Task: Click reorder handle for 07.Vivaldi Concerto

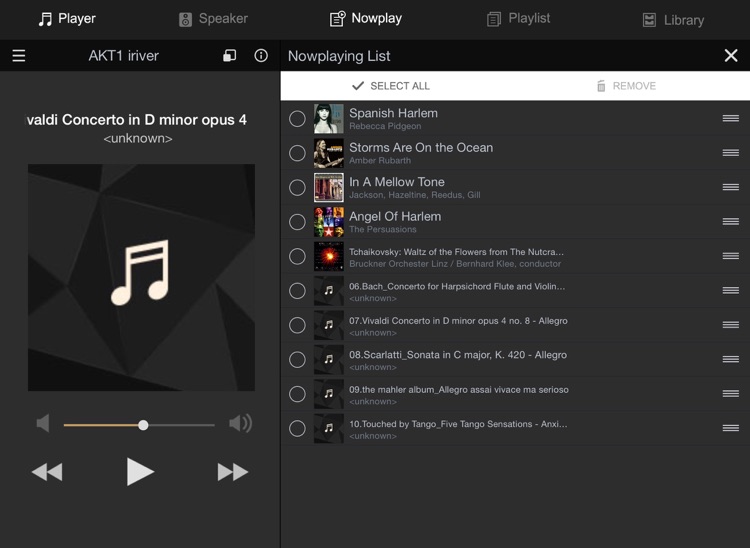Action: [x=730, y=325]
